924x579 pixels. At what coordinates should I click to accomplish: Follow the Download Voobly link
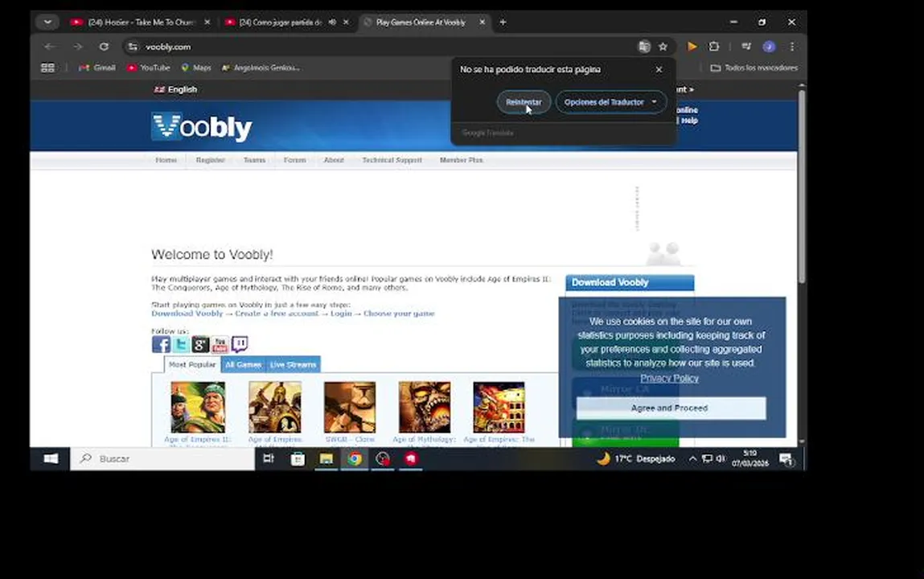(x=187, y=314)
